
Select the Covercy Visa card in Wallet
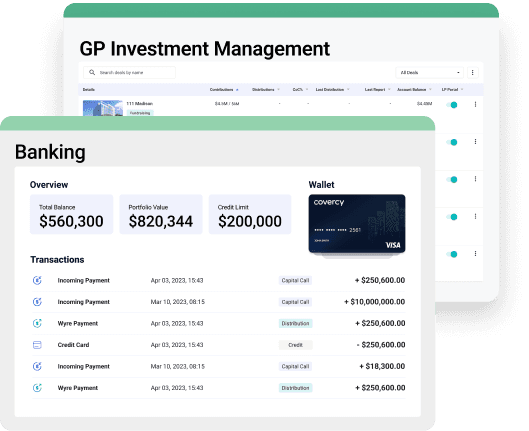pos(357,223)
